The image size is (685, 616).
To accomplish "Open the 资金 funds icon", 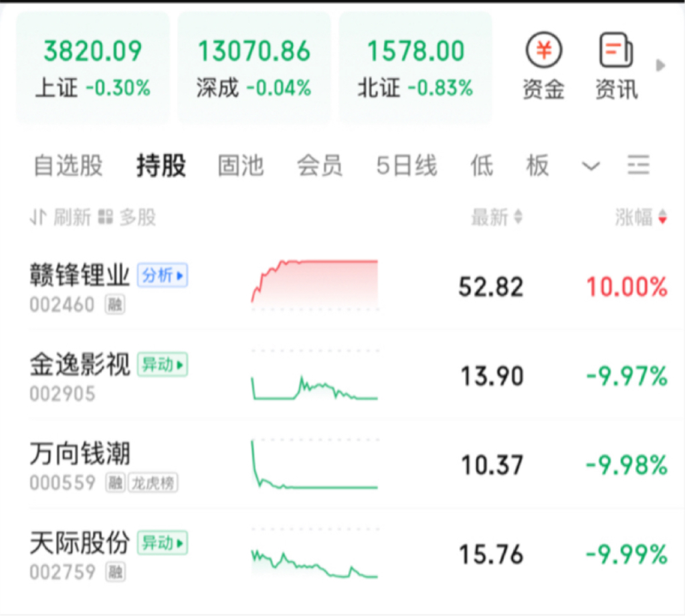I will (x=543, y=66).
